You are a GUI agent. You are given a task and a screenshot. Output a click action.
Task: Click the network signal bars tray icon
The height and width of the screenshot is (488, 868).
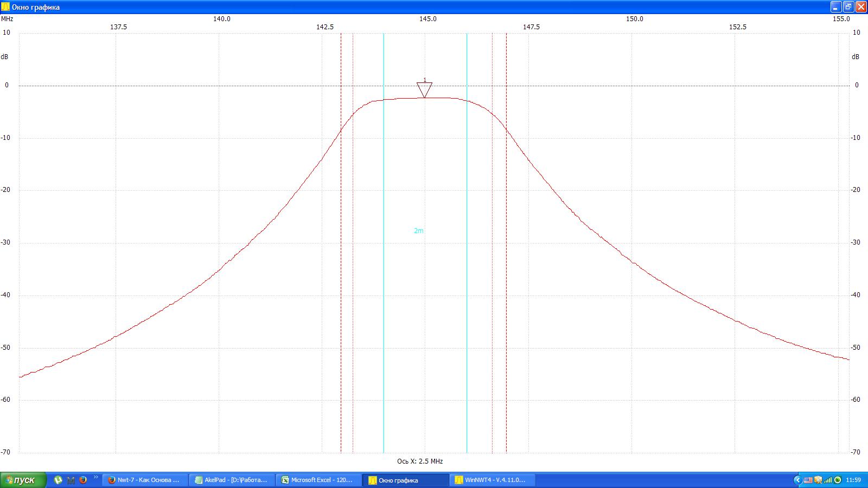click(827, 480)
